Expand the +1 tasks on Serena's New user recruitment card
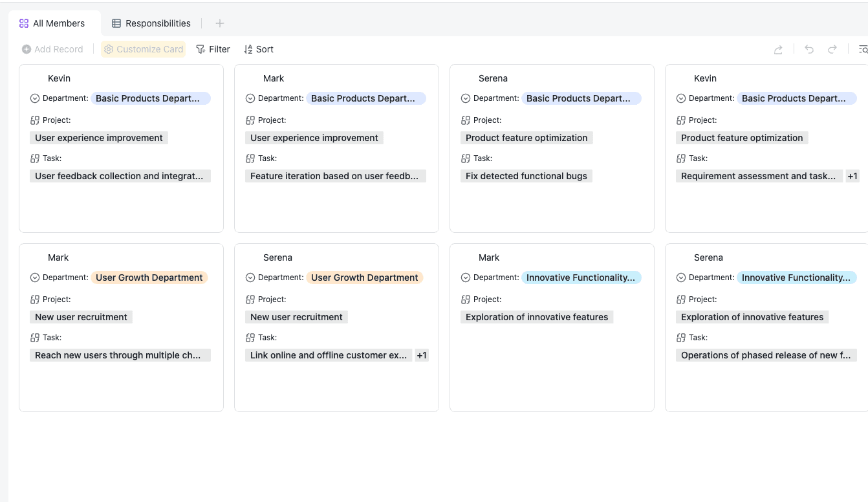Screen dimensions: 868x502 click(x=422, y=355)
